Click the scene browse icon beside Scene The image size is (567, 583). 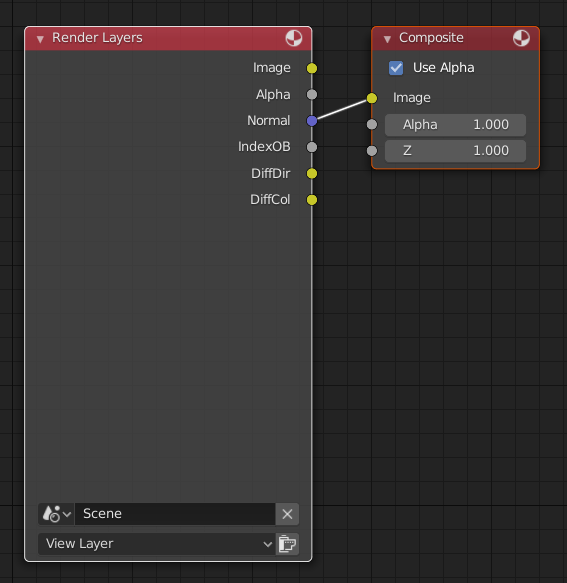click(57, 514)
